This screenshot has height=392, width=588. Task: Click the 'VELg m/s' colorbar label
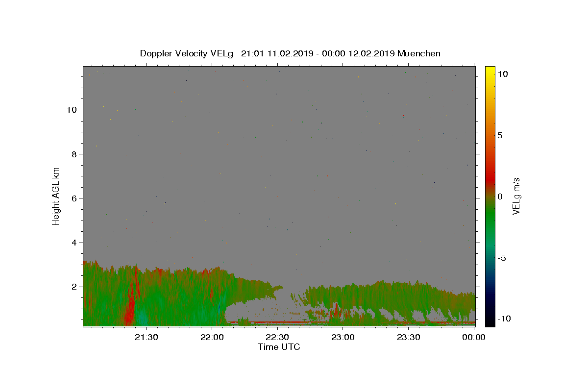(x=516, y=196)
